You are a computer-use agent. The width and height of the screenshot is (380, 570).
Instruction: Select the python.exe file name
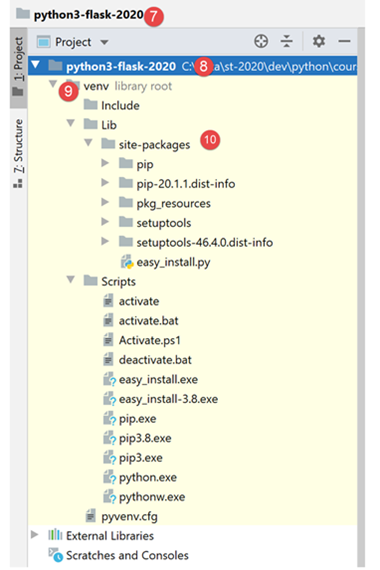coord(148,478)
